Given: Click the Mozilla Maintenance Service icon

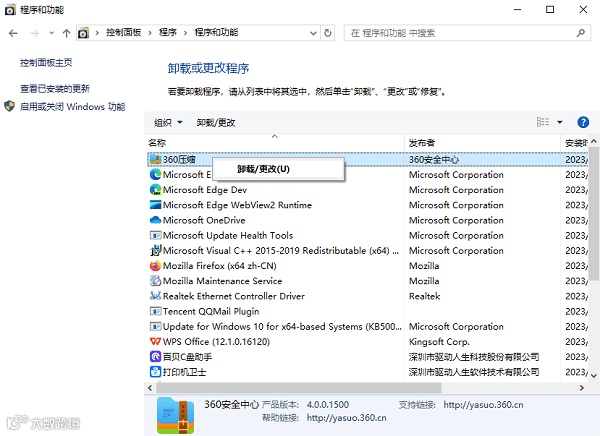Looking at the screenshot, I should coord(155,281).
